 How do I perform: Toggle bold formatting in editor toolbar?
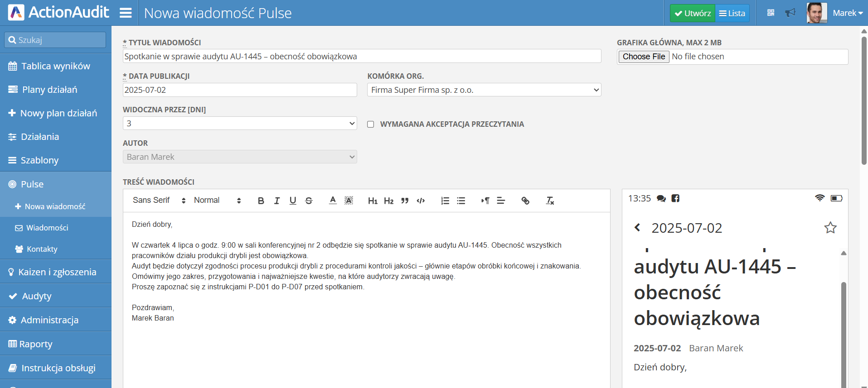(x=261, y=201)
